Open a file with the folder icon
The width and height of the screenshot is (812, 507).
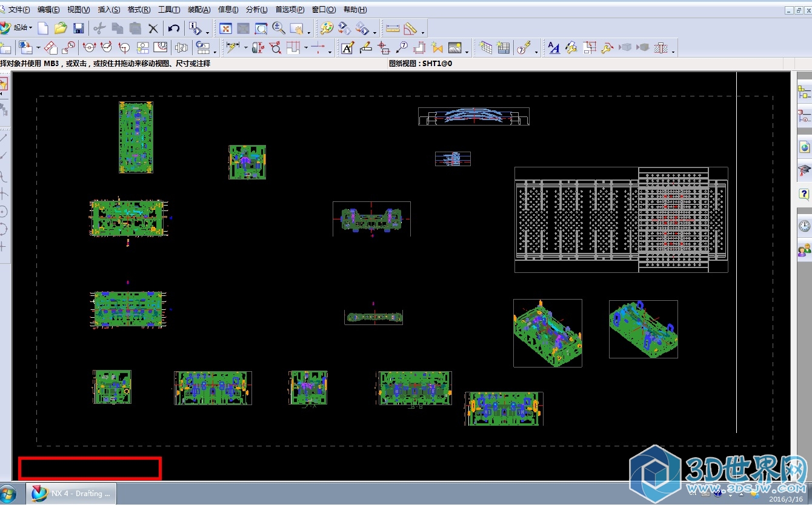point(61,28)
